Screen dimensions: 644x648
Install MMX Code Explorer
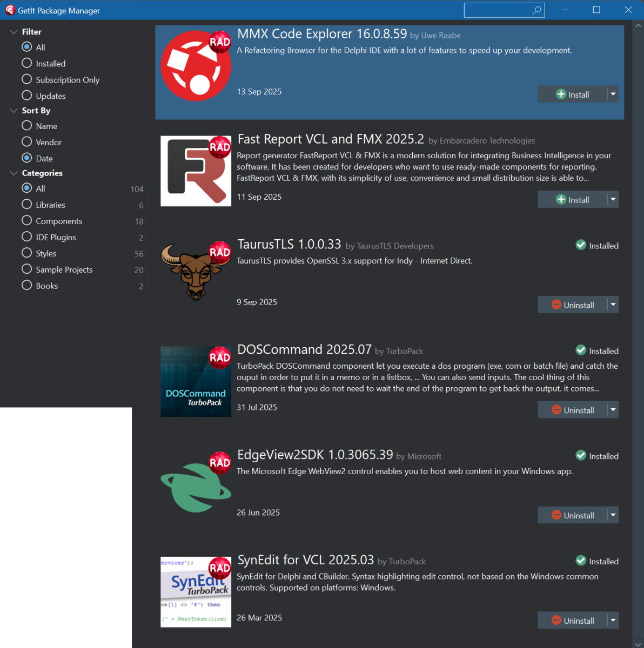click(572, 94)
